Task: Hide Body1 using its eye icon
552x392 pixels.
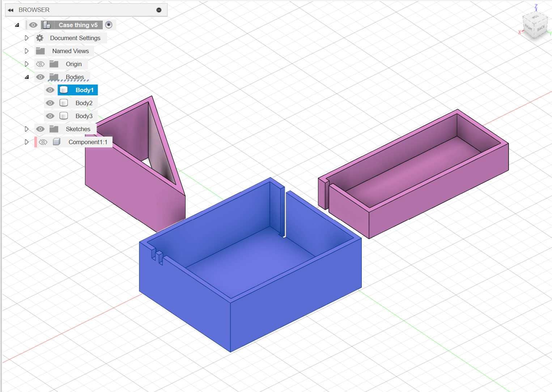Action: 50,90
